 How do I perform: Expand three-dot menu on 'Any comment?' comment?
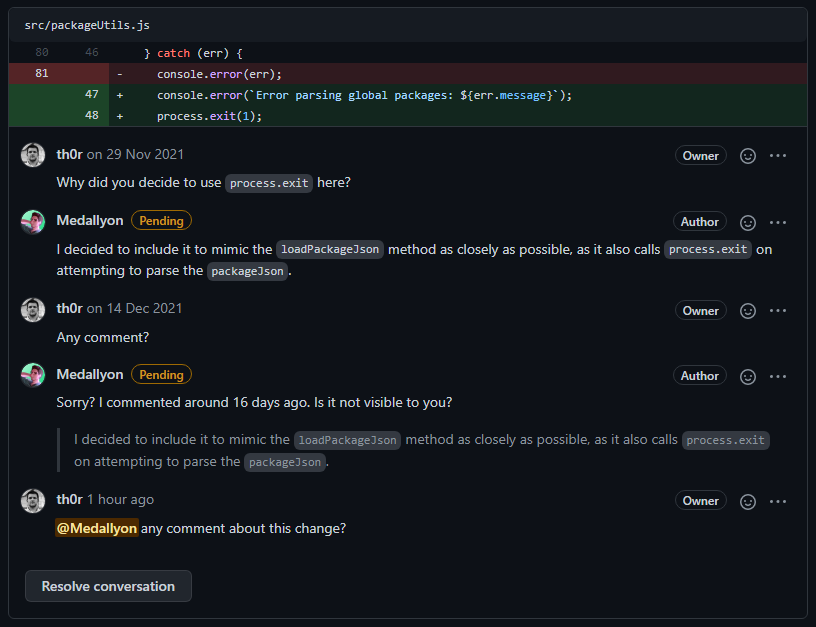778,311
